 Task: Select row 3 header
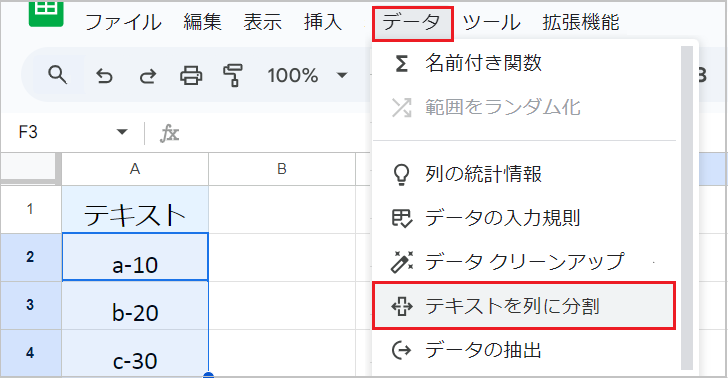pos(31,305)
